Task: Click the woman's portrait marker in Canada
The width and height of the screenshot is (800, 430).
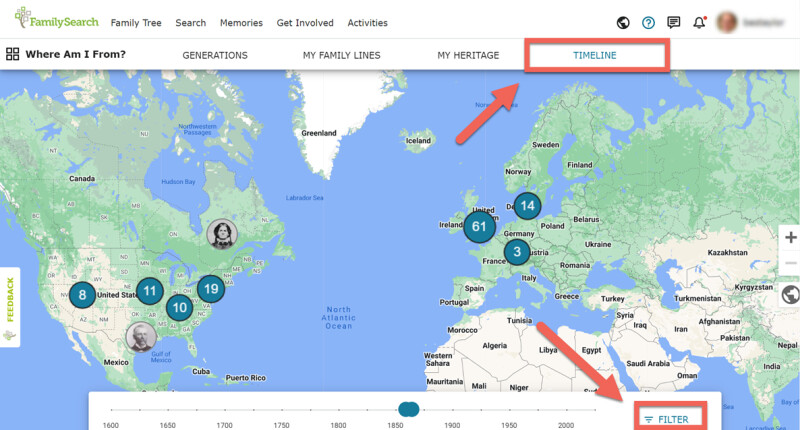Action: click(x=222, y=234)
